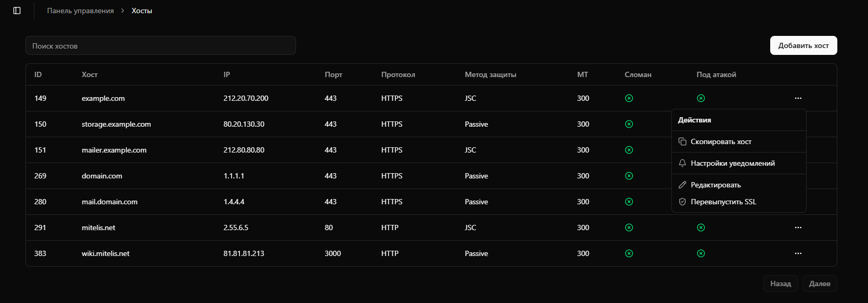Screen dimensions: 868x303
Task: Click under-attack status icon for example.com
Action: click(700, 98)
